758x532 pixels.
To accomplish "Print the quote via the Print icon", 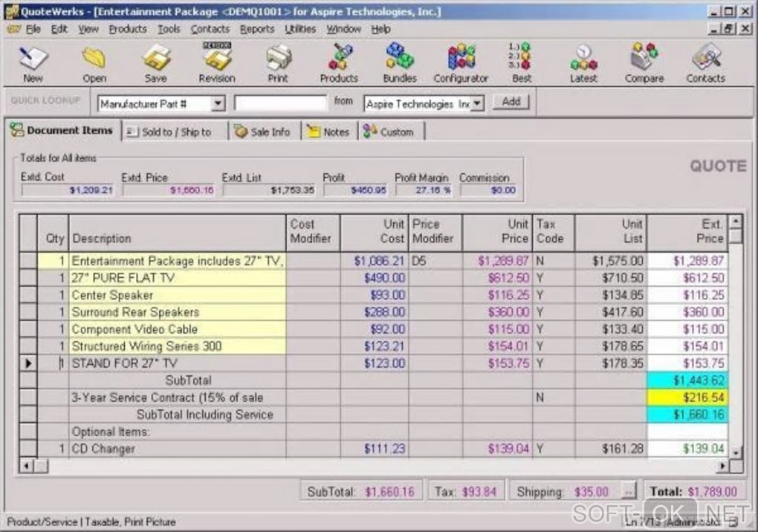I will 278,63.
